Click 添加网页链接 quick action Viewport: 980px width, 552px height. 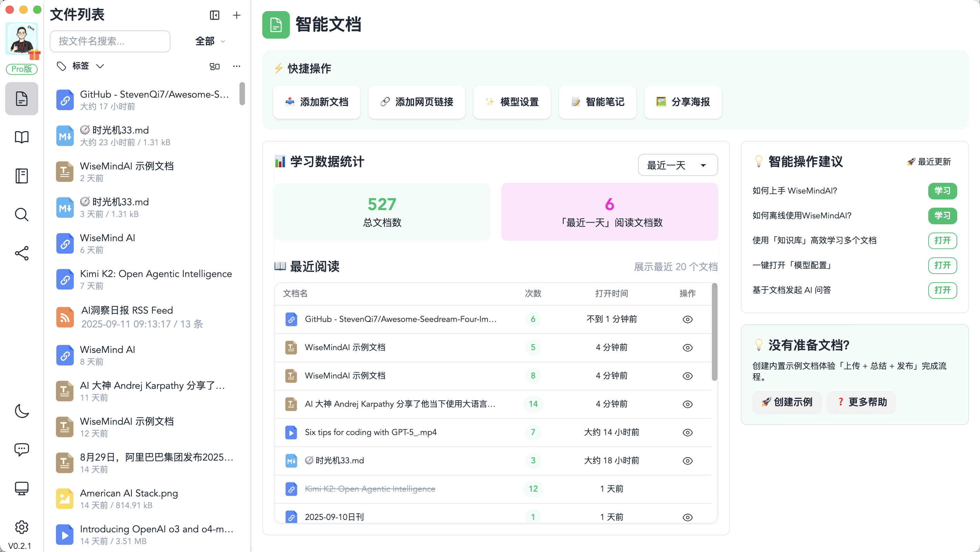[416, 102]
